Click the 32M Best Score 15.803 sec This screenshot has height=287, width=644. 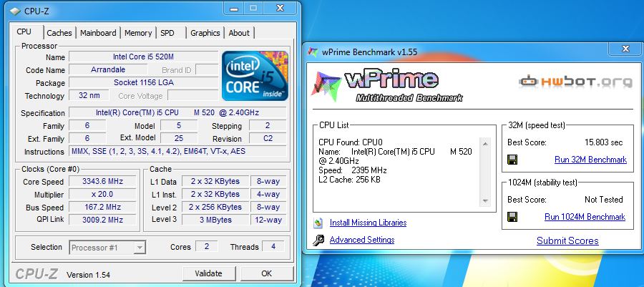point(603,142)
